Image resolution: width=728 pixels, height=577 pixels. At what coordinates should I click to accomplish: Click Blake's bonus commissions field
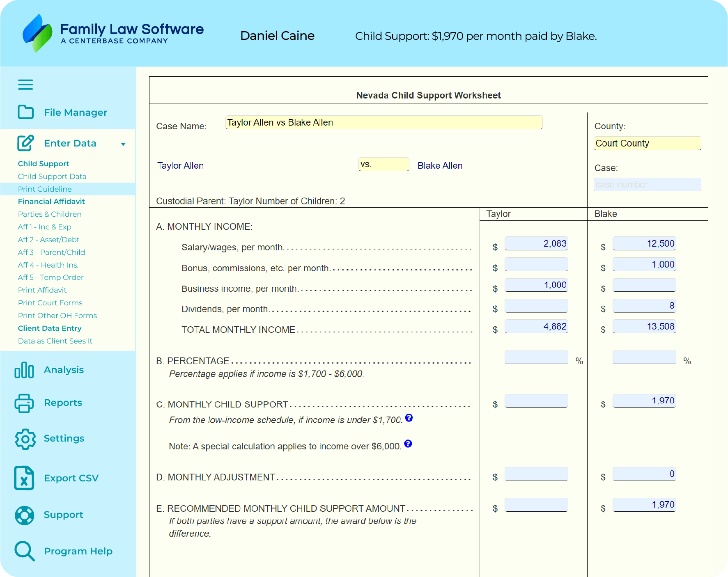(x=644, y=265)
